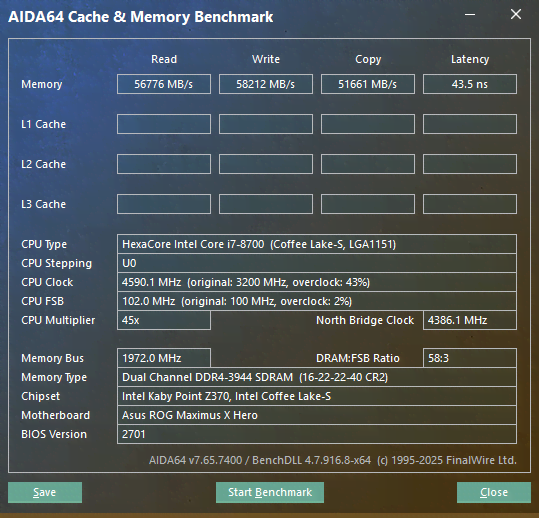Click the Memory Type label
The image size is (539, 518).
54,377
